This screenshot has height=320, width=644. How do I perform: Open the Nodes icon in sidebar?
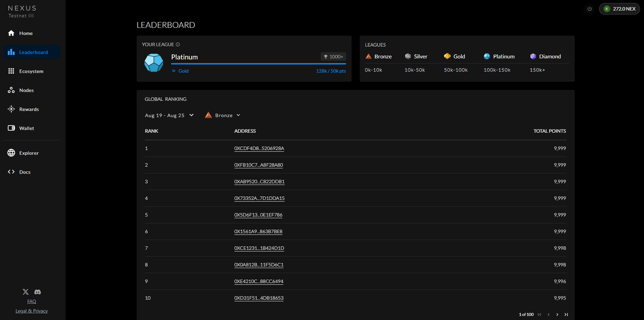pyautogui.click(x=11, y=90)
